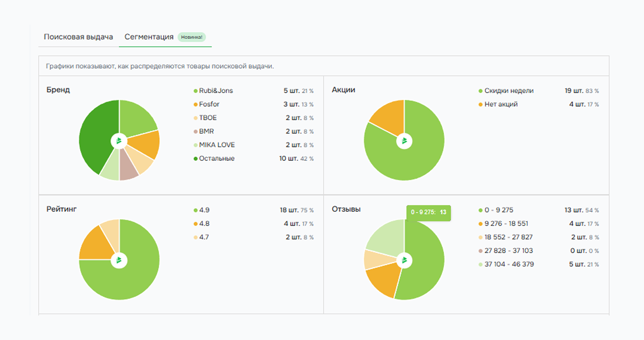The image size is (644, 340).
Task: Select rating 4.9 legend entry
Action: pyautogui.click(x=204, y=210)
